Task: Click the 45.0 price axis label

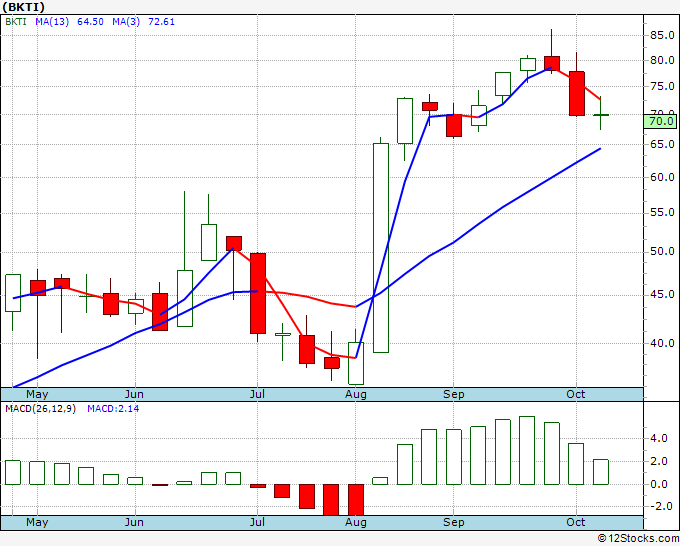Action: (662, 294)
